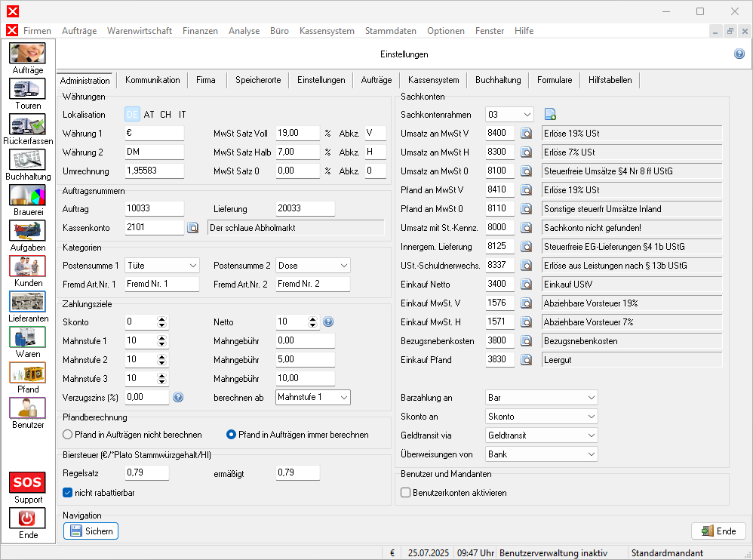Open Brauerei module in sidebar
The width and height of the screenshot is (753, 560).
tap(28, 195)
